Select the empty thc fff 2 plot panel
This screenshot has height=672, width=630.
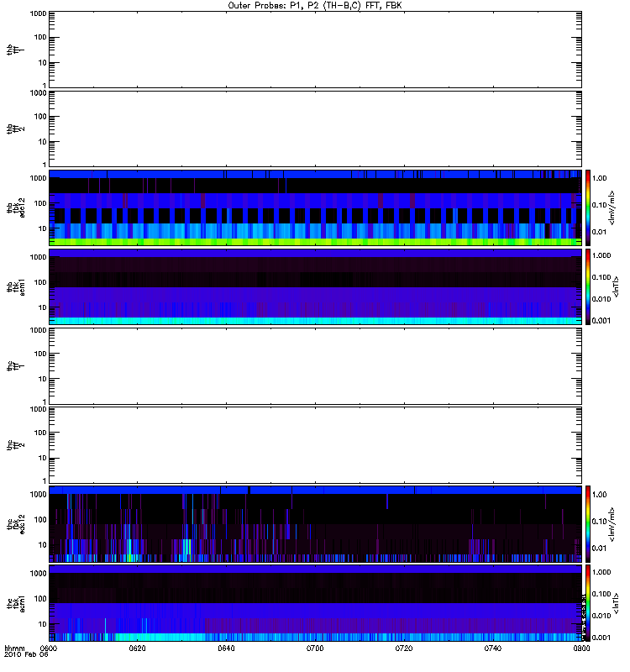[x=316, y=445]
